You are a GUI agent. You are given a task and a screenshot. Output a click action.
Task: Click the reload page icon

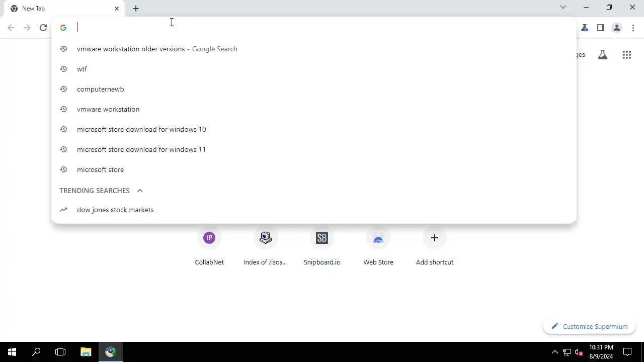43,28
